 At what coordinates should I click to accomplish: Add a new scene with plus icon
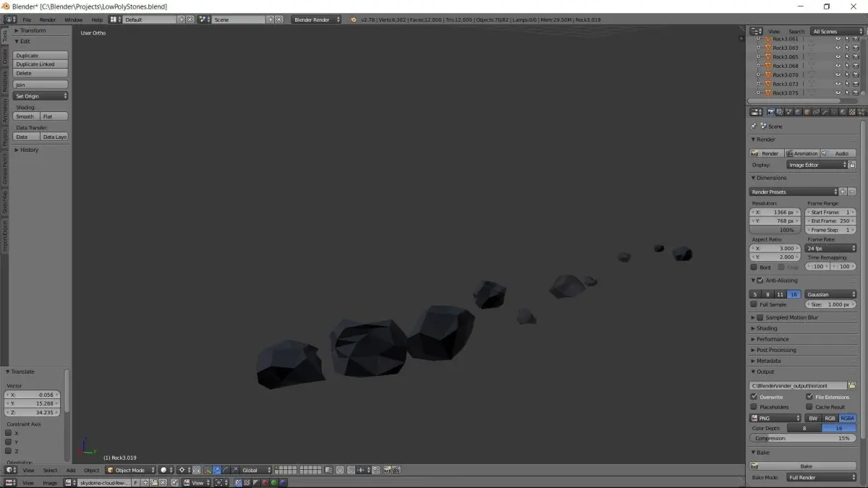pos(270,20)
